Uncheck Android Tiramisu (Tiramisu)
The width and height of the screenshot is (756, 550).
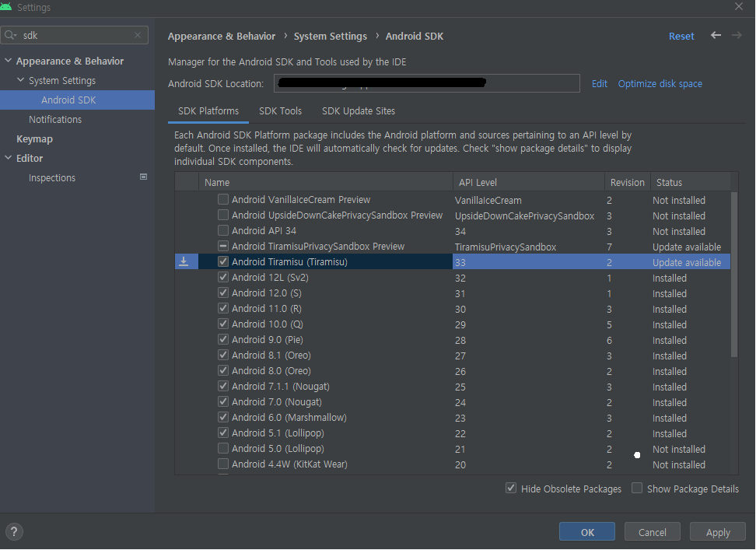222,261
